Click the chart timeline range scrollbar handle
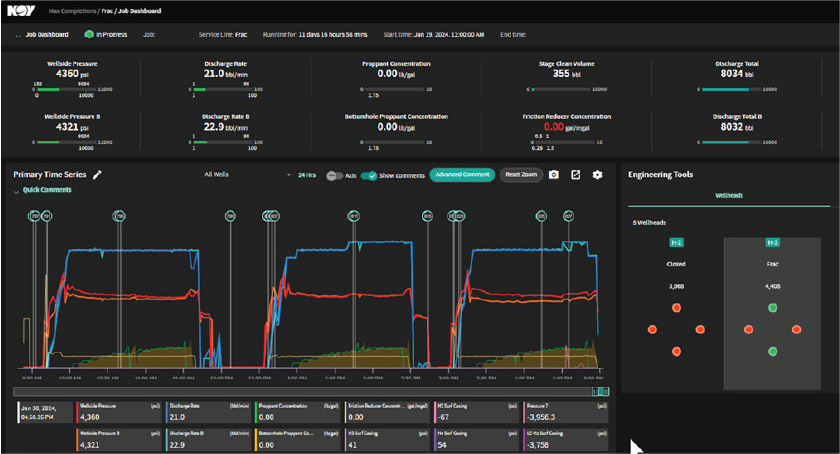 pyautogui.click(x=601, y=392)
